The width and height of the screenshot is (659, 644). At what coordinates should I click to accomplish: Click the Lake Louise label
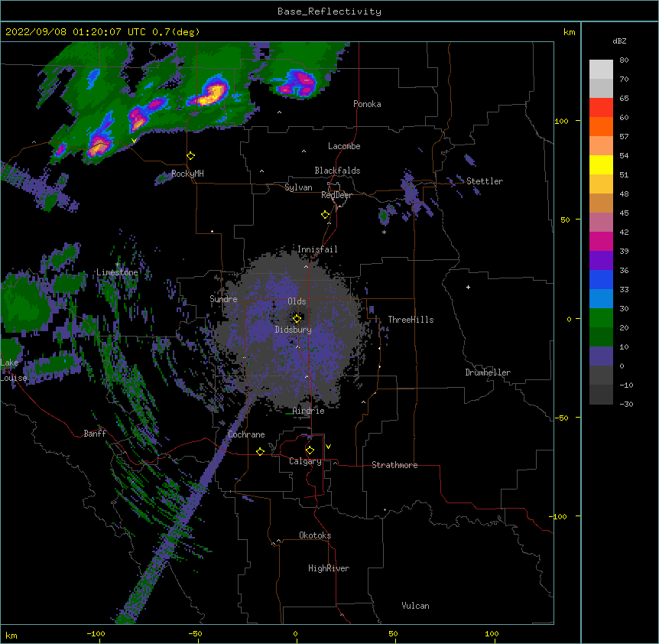[x=14, y=370]
